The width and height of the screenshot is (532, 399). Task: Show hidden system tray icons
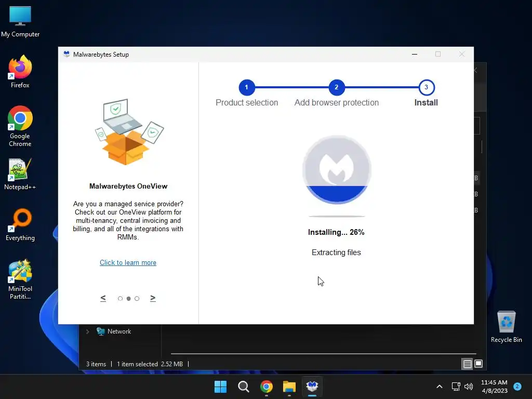(440, 387)
